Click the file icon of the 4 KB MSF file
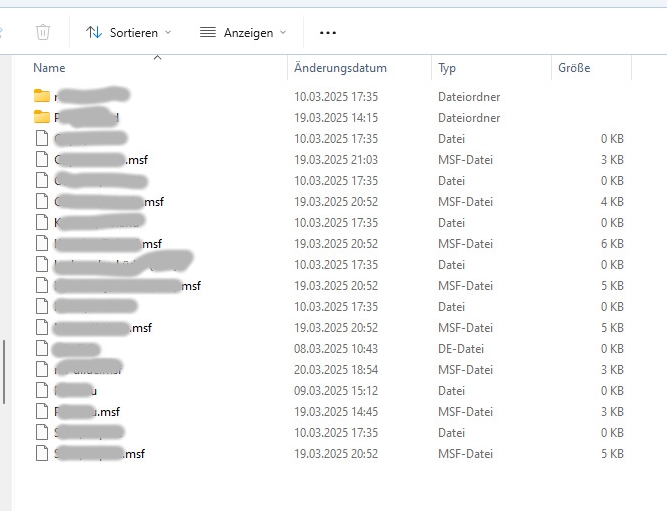This screenshot has height=511, width=667. (42, 201)
